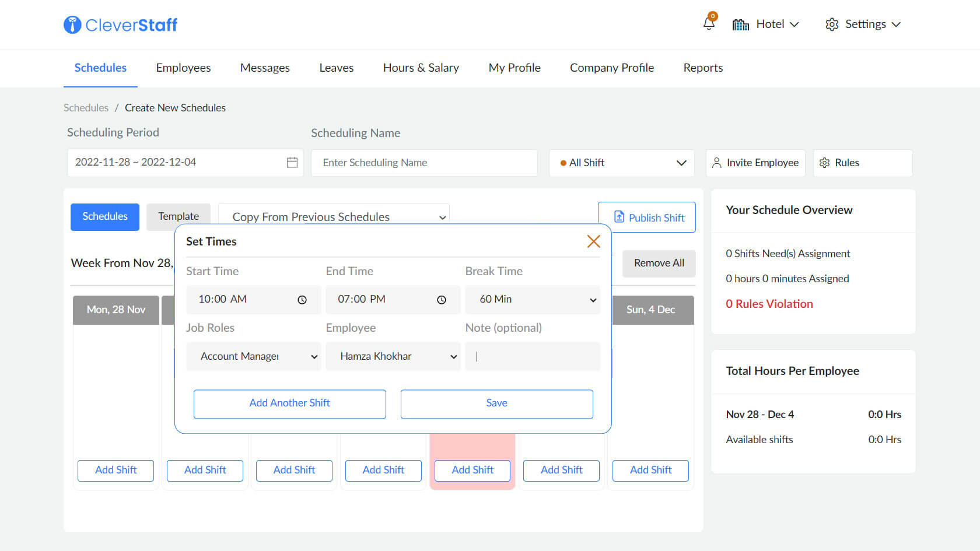
Task: Go to the Hours & Salary tab
Action: (x=421, y=68)
